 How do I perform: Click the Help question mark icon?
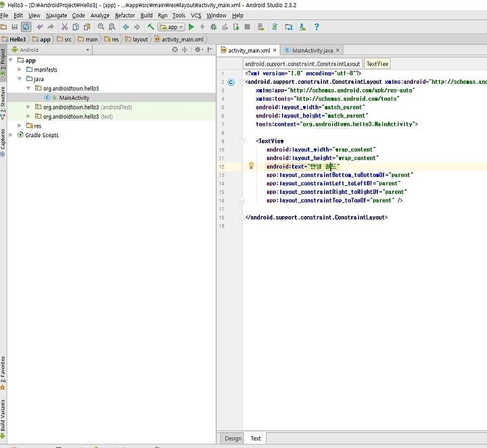[x=317, y=27]
